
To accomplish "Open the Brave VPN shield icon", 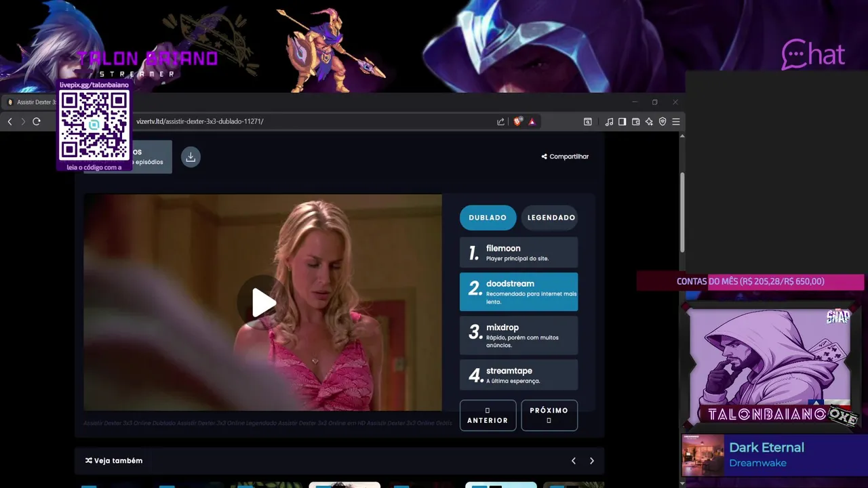I will (663, 121).
